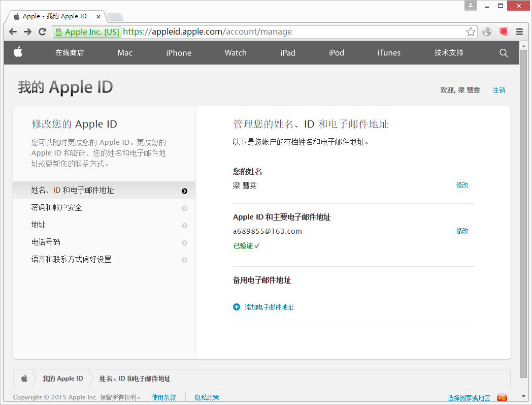Click scrollbar up arrow
This screenshot has height=405, width=532.
[523, 45]
